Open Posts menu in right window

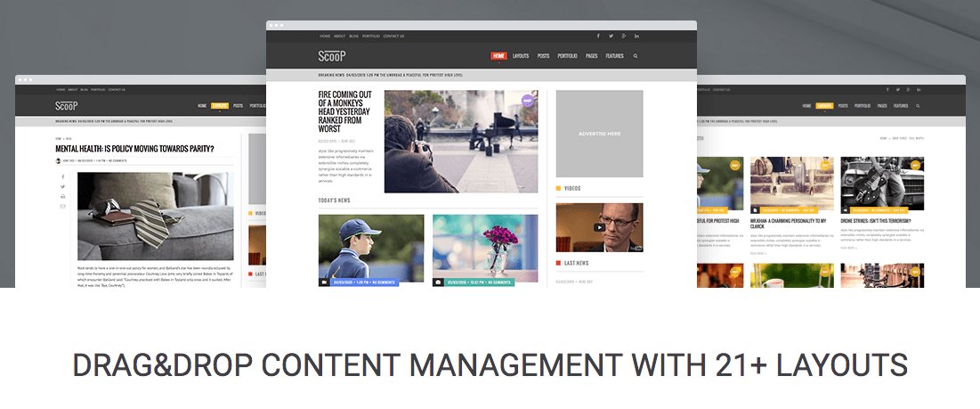coord(843,106)
